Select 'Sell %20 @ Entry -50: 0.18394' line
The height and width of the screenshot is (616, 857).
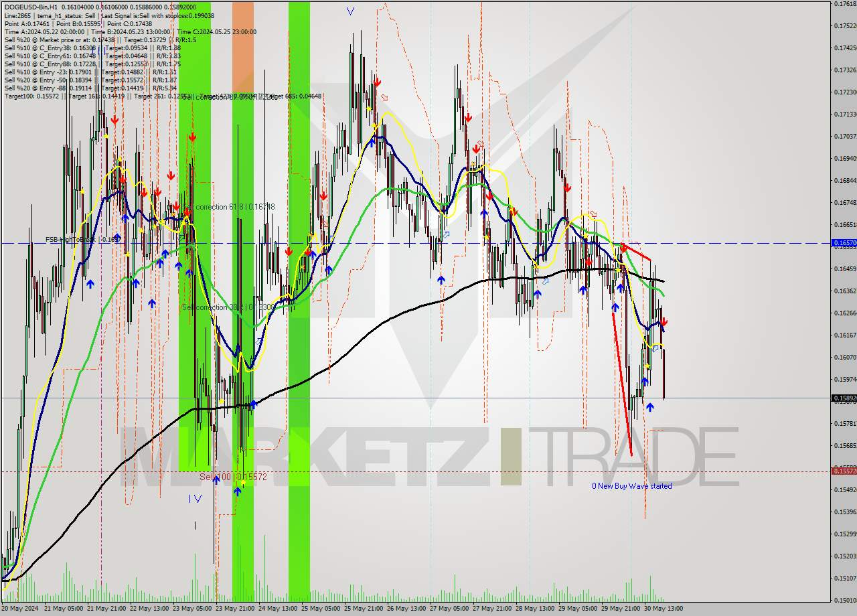click(x=90, y=80)
